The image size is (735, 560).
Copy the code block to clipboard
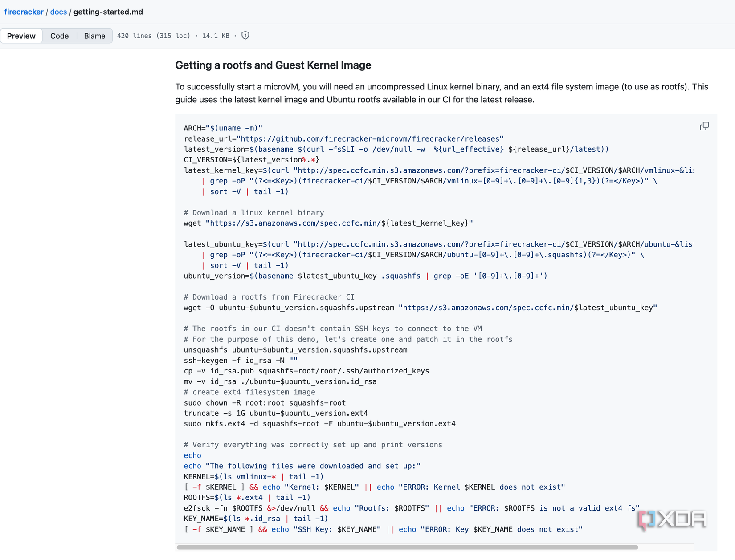tap(704, 126)
